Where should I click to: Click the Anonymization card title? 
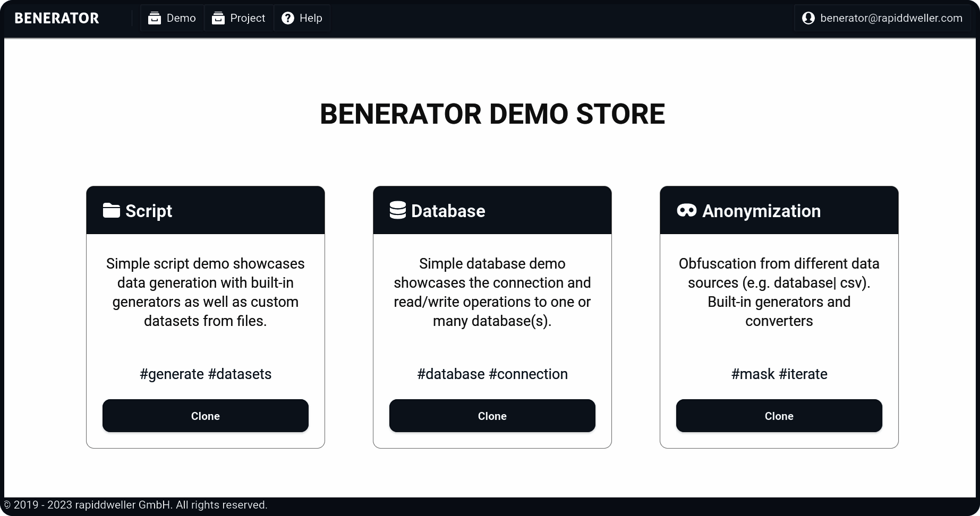coord(762,211)
